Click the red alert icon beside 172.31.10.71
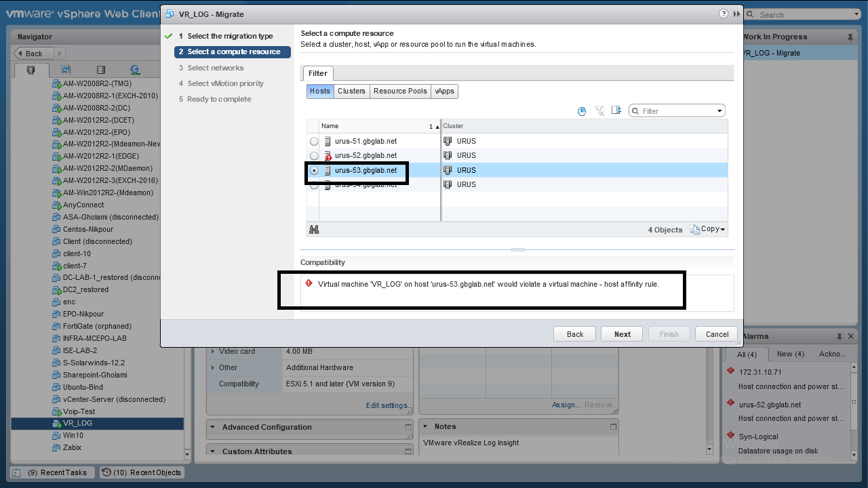The width and height of the screenshot is (868, 488). [x=730, y=371]
